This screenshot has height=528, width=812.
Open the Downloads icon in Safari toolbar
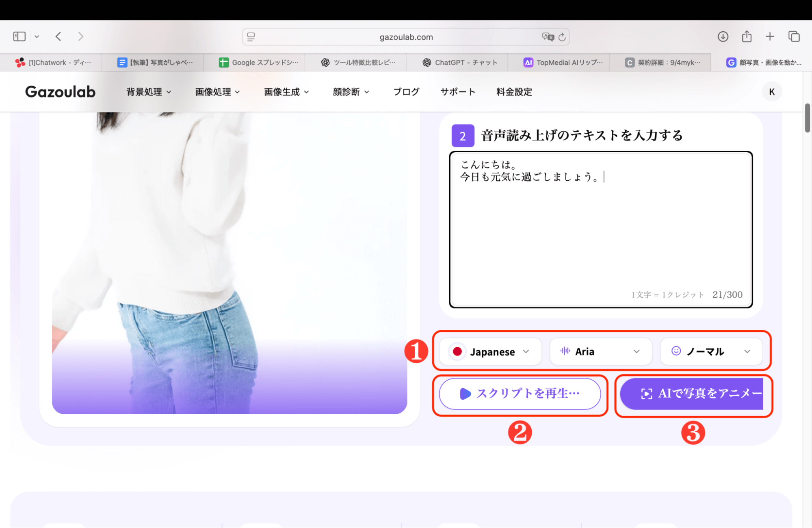pyautogui.click(x=723, y=36)
